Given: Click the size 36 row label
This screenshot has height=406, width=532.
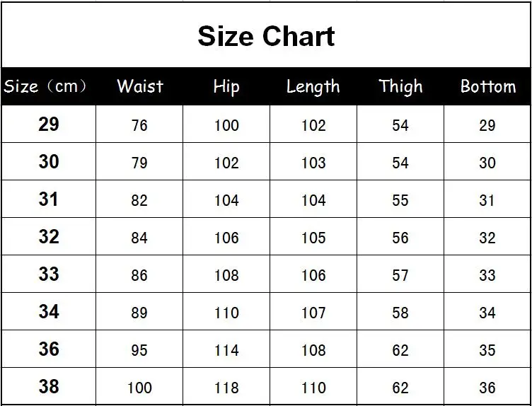Looking at the screenshot, I should (49, 349).
